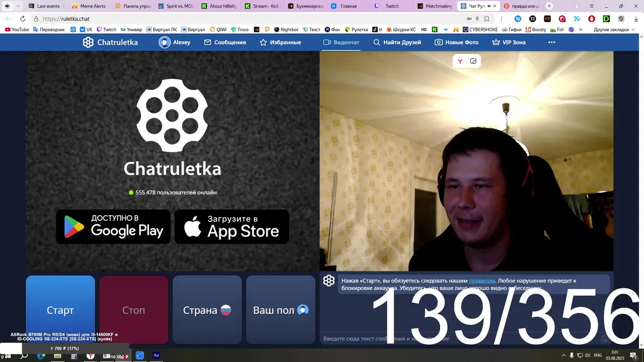Viewport: 644px width, 362px height.
Task: Click the Yandex icon over the webcam video
Action: click(460, 61)
